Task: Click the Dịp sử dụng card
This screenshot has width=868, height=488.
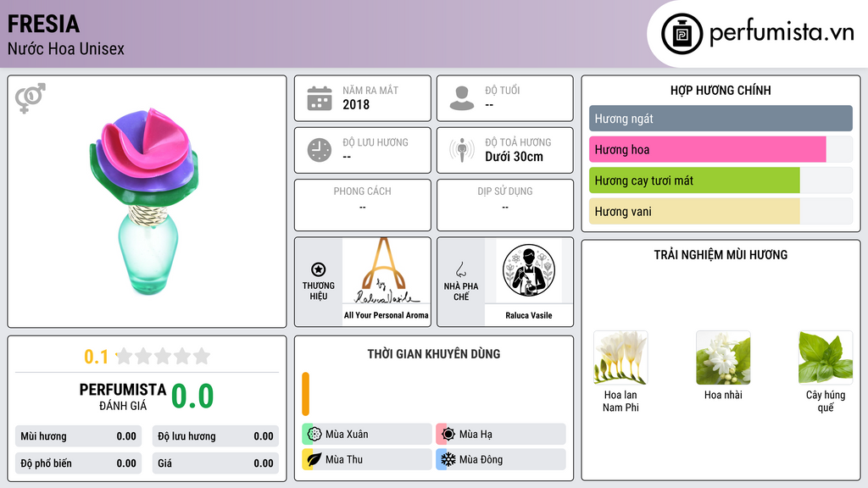Action: coord(505,205)
